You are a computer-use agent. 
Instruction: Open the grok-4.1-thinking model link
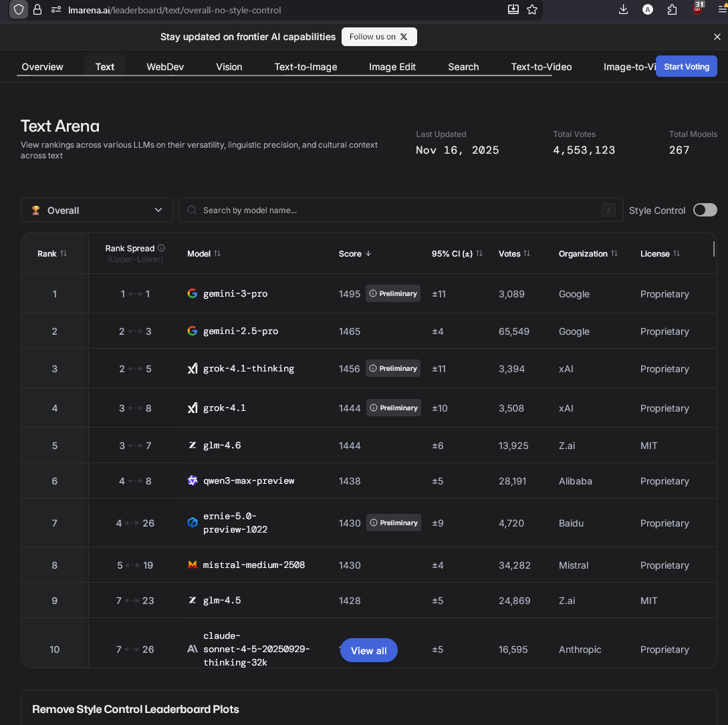tap(249, 369)
